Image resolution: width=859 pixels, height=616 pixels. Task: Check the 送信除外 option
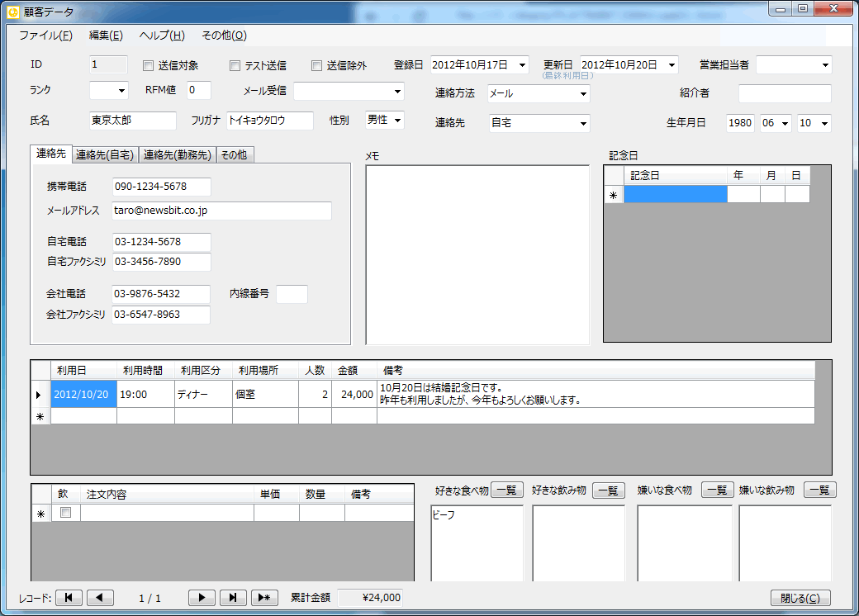(316, 66)
